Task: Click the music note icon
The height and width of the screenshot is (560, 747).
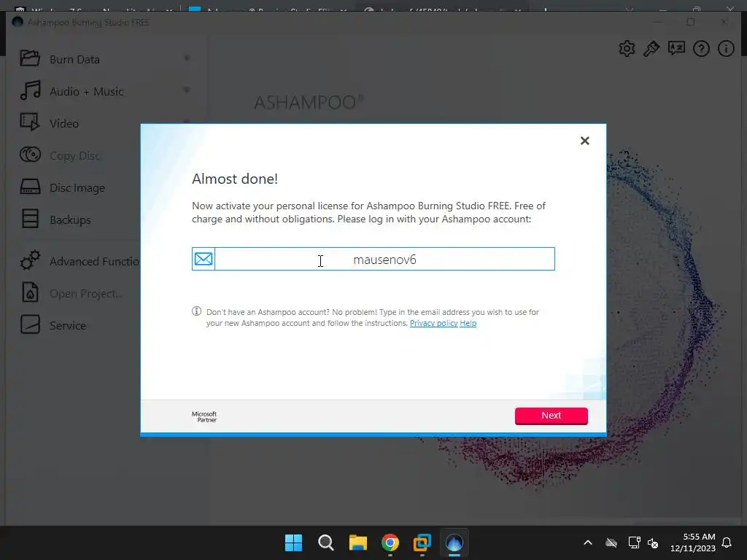Action: (30, 90)
